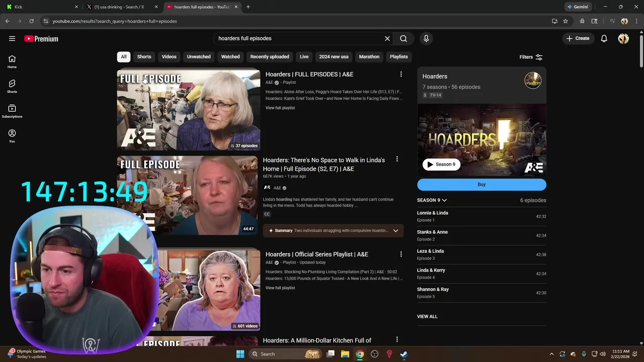Open Shorts in the left sidebar
644x362 pixels.
coord(12,86)
